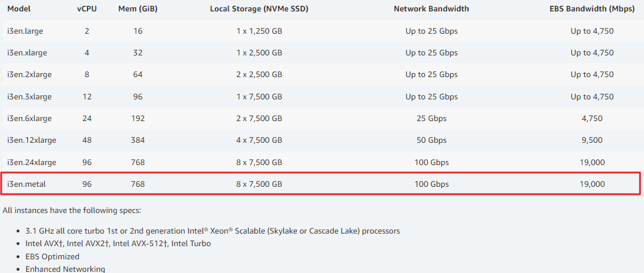The height and width of the screenshot is (273, 644).
Task: Click the vCPU column header
Action: (87, 9)
